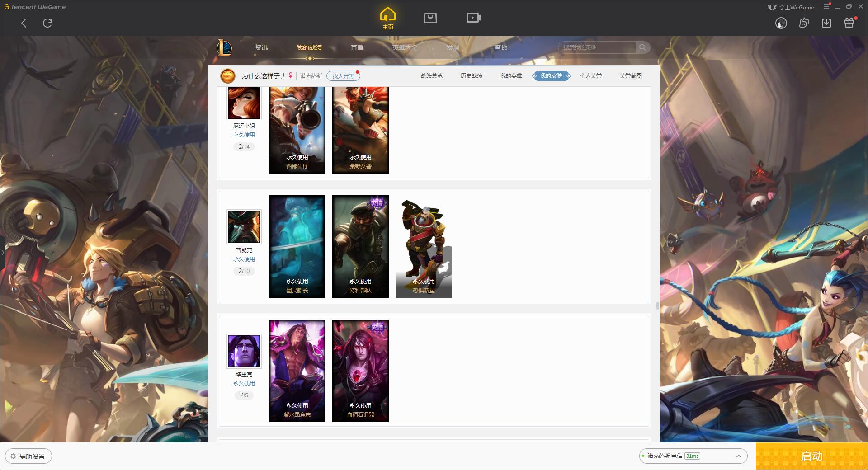This screenshot has width=868, height=470.
Task: Open the 历史战绩 sub-tab
Action: tap(472, 76)
